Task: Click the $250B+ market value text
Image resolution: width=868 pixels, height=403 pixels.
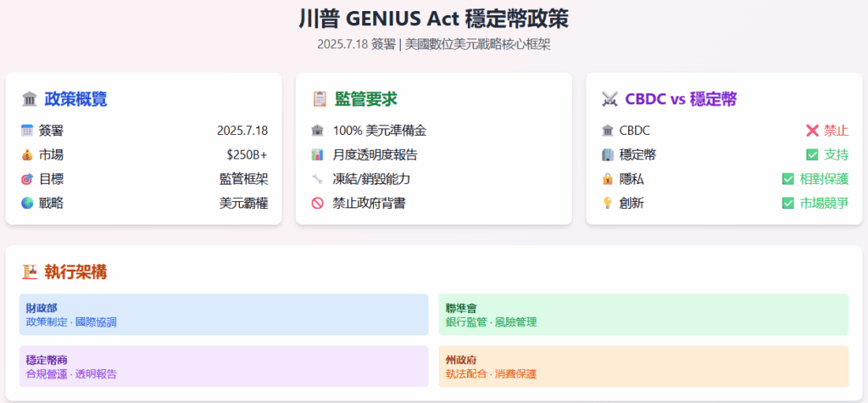Action: (x=247, y=155)
